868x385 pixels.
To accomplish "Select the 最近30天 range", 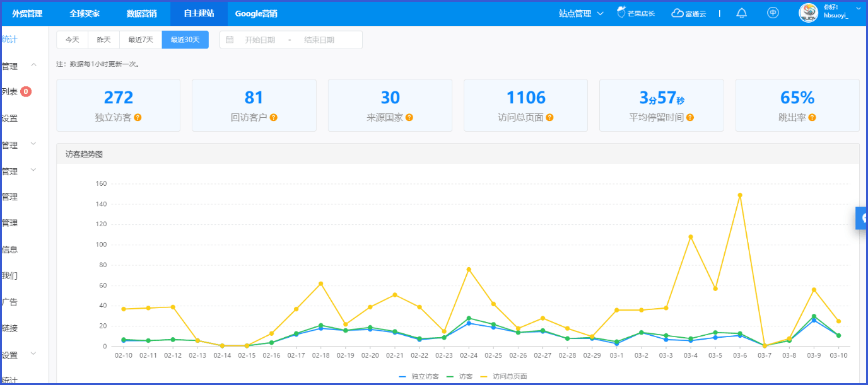I will pos(185,40).
